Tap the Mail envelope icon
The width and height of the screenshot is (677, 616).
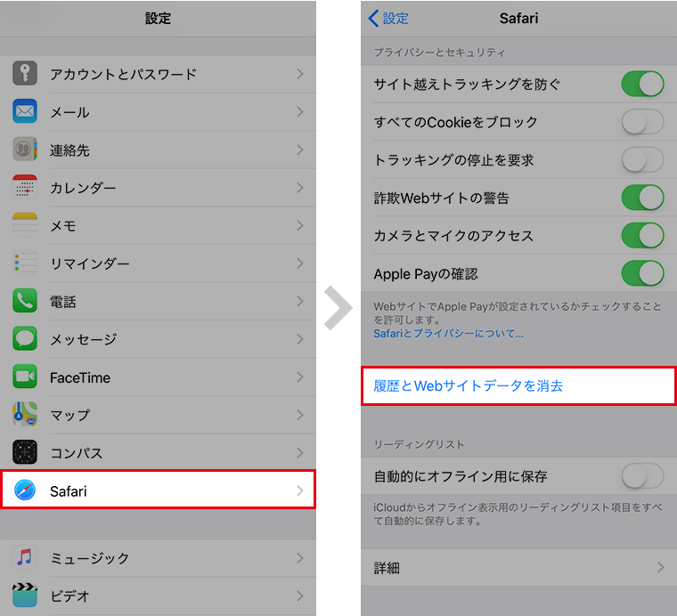(x=25, y=111)
